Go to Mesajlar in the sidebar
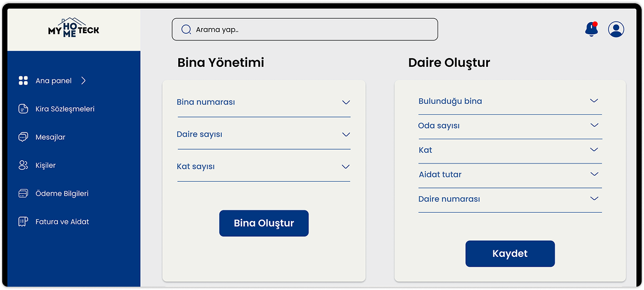The image size is (644, 290). 50,137
